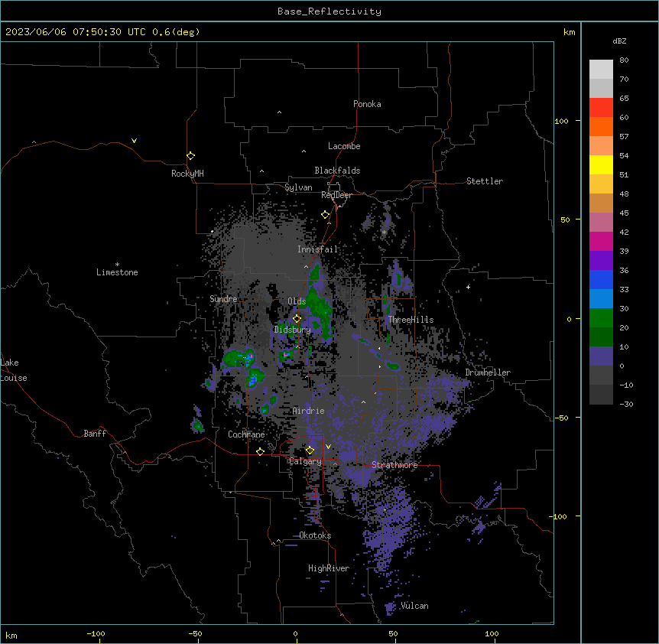Click the RockyMH label
The image size is (659, 644).
[x=187, y=174]
